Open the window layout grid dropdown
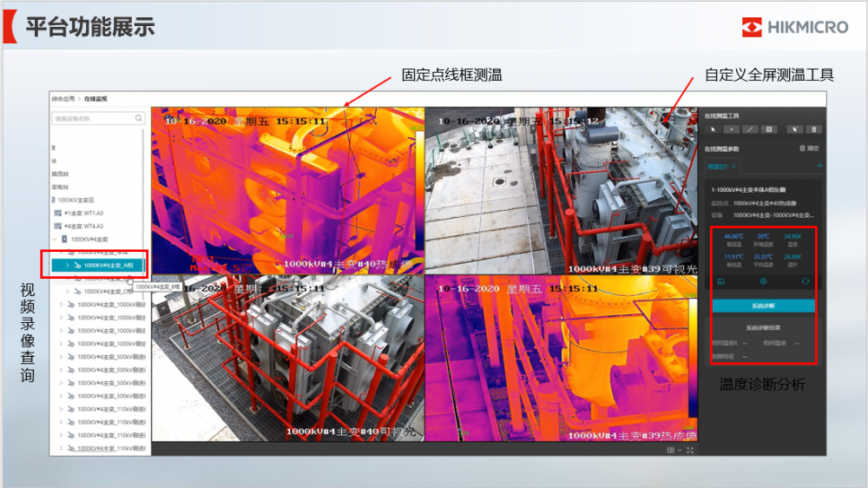Image resolution: width=868 pixels, height=488 pixels. tap(674, 451)
